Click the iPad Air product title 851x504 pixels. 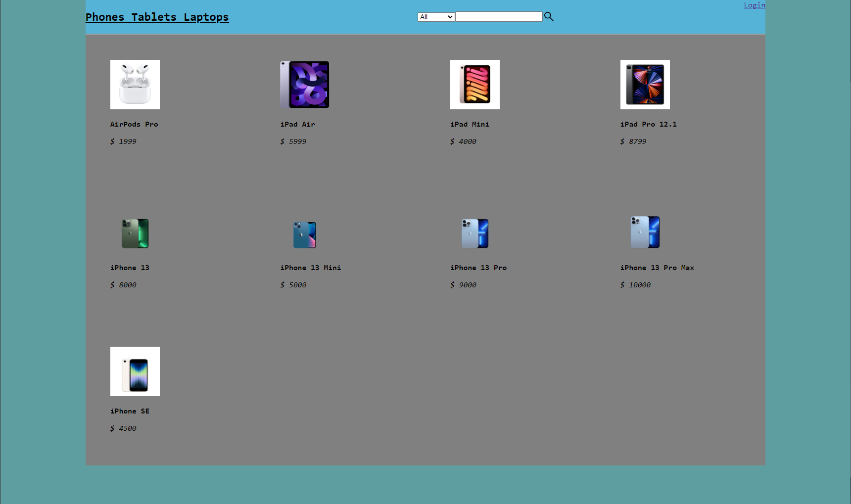(x=297, y=124)
